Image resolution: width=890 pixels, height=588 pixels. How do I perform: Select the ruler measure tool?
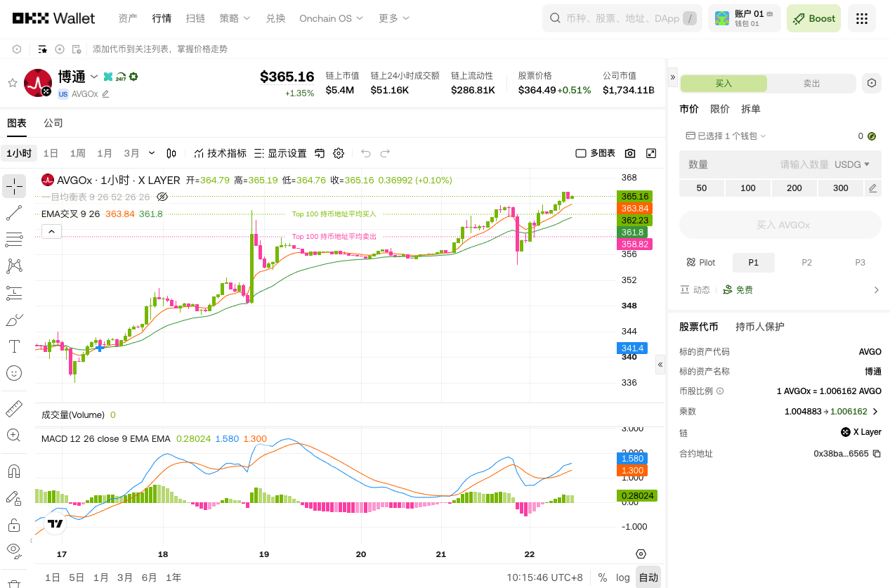(x=13, y=408)
